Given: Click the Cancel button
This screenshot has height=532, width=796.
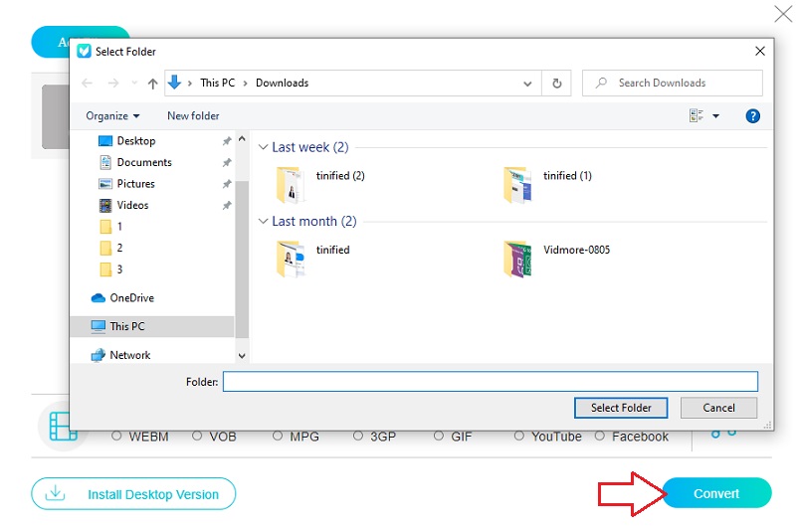Looking at the screenshot, I should [718, 408].
